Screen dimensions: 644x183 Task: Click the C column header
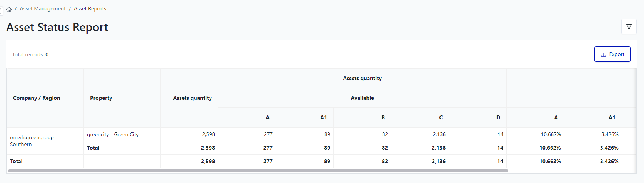click(x=441, y=117)
